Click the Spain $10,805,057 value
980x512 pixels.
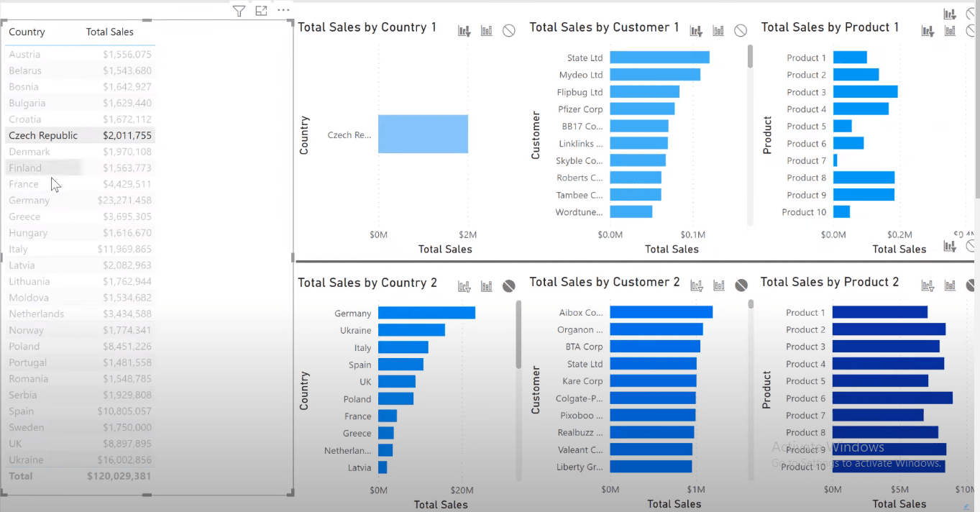[124, 411]
